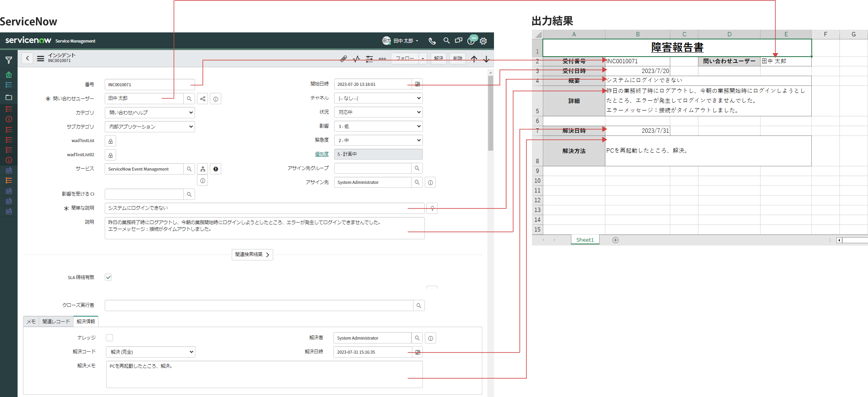
Task: Open the personalize form sliders icon
Action: pyautogui.click(x=369, y=59)
